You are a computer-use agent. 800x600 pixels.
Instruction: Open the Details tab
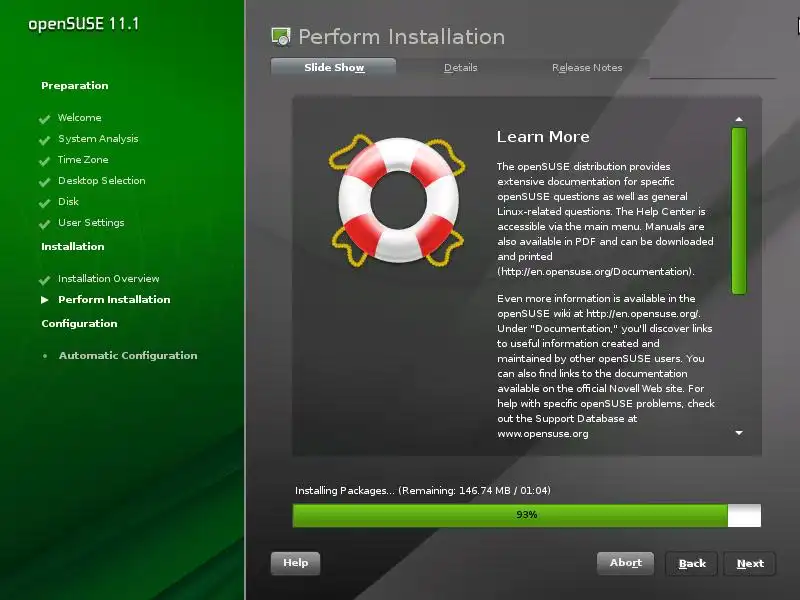460,67
